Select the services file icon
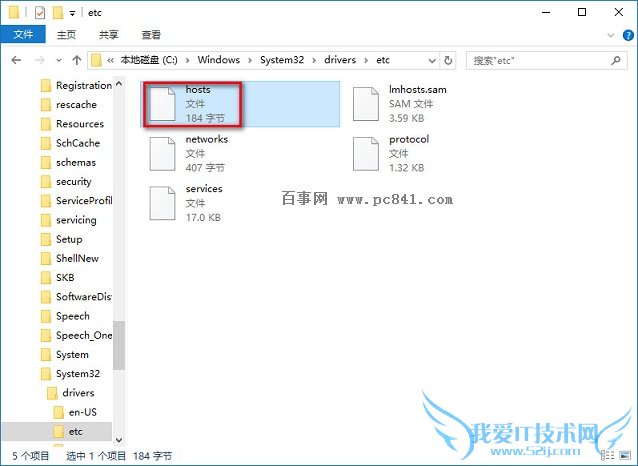 tap(162, 203)
